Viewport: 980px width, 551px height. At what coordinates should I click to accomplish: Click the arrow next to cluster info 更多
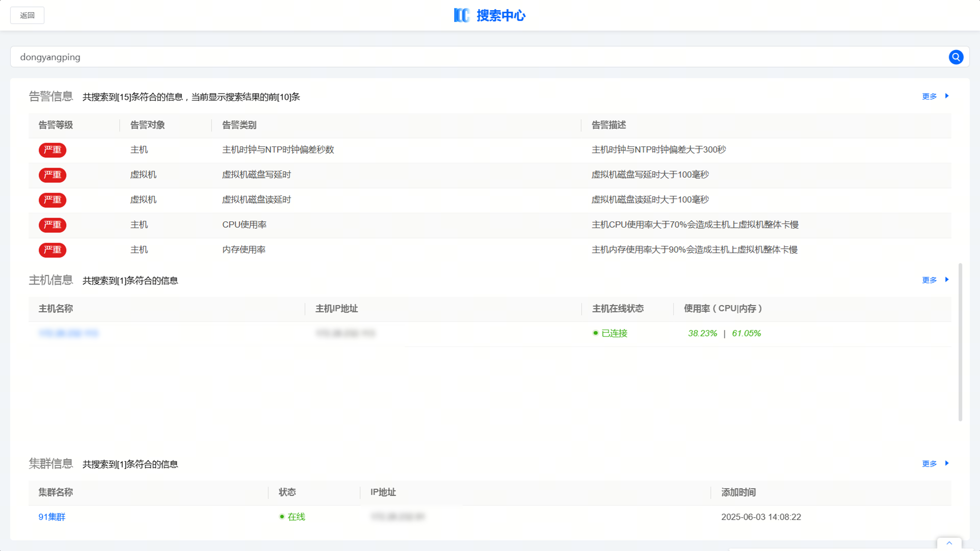947,463
